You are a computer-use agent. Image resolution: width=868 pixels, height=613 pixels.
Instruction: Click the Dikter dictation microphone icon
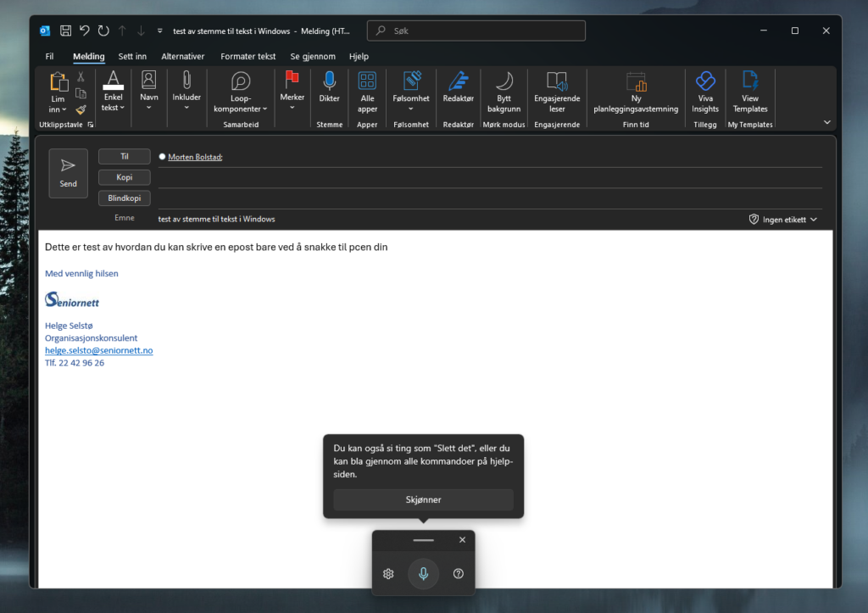tap(329, 82)
